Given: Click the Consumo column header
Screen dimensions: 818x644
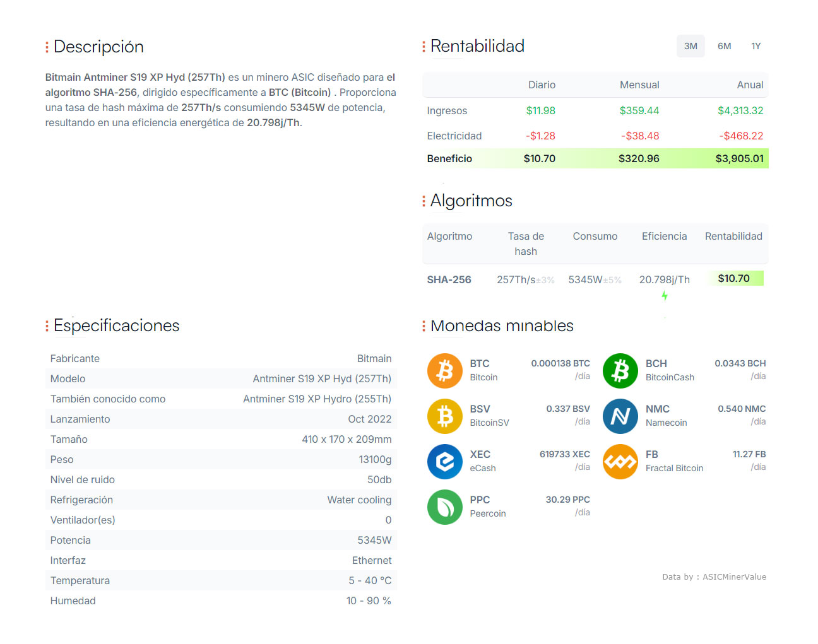Looking at the screenshot, I should pos(595,236).
